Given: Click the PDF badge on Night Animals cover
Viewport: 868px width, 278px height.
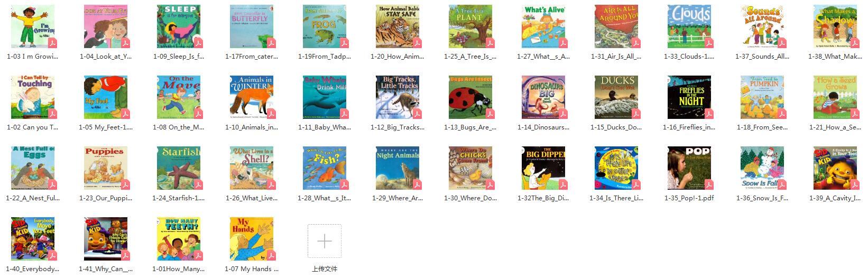Looking at the screenshot, I should 417,185.
